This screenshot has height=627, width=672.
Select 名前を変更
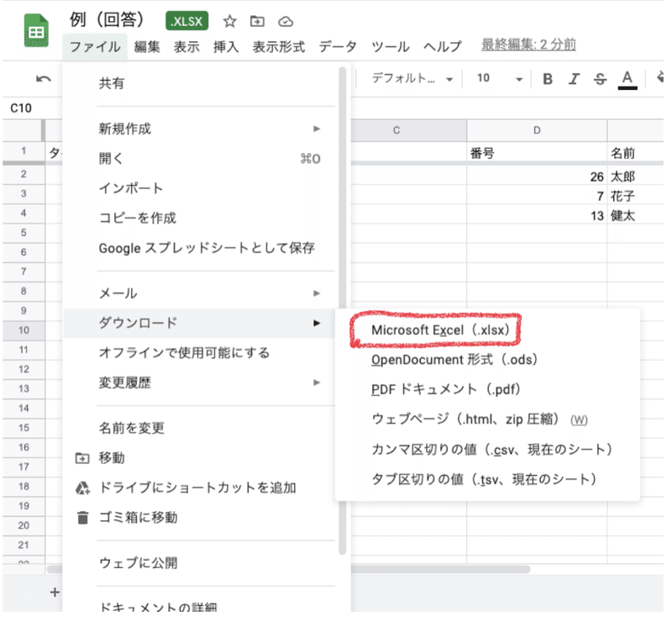(199, 428)
